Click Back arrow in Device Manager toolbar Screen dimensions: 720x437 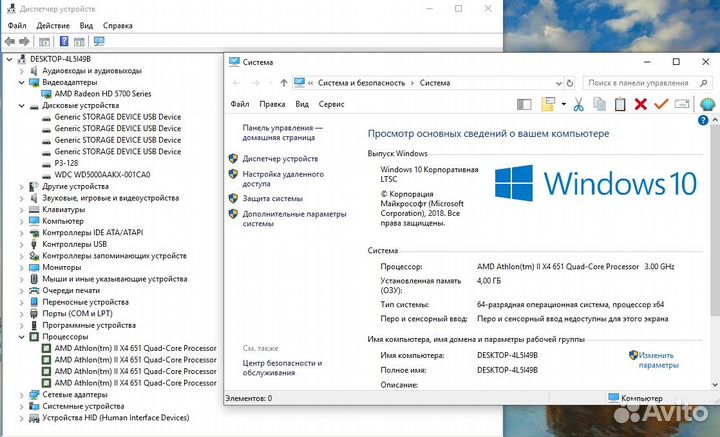10,42
